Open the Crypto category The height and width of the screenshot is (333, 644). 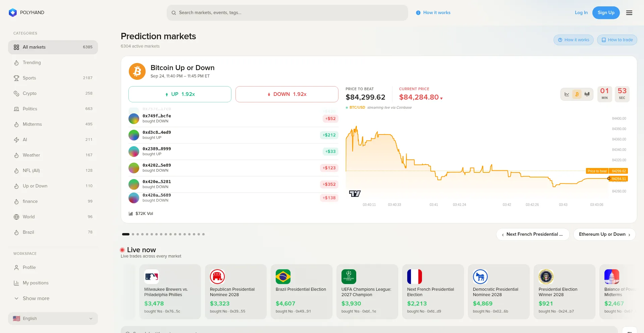[53, 94]
